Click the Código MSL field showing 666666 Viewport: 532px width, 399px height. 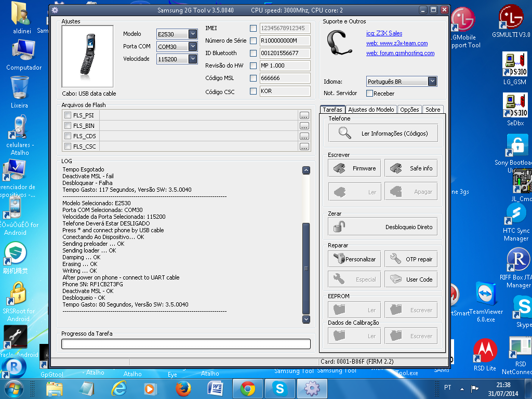[x=285, y=78]
